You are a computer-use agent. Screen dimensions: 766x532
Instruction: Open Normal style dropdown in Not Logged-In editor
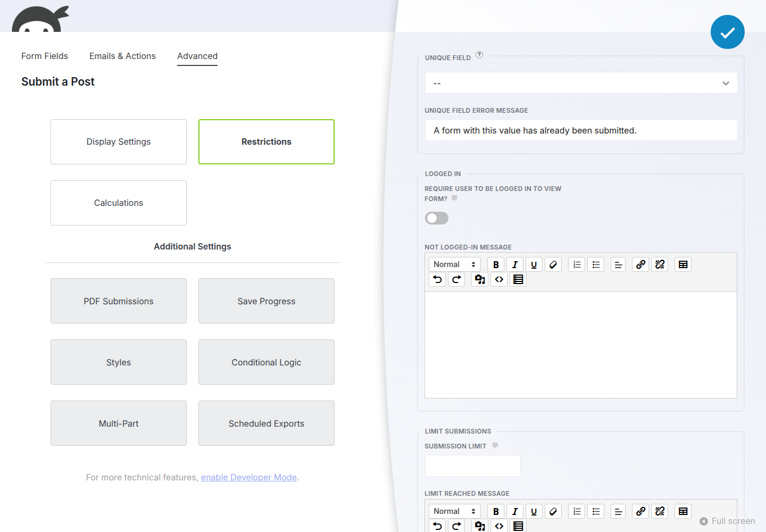[x=454, y=264]
